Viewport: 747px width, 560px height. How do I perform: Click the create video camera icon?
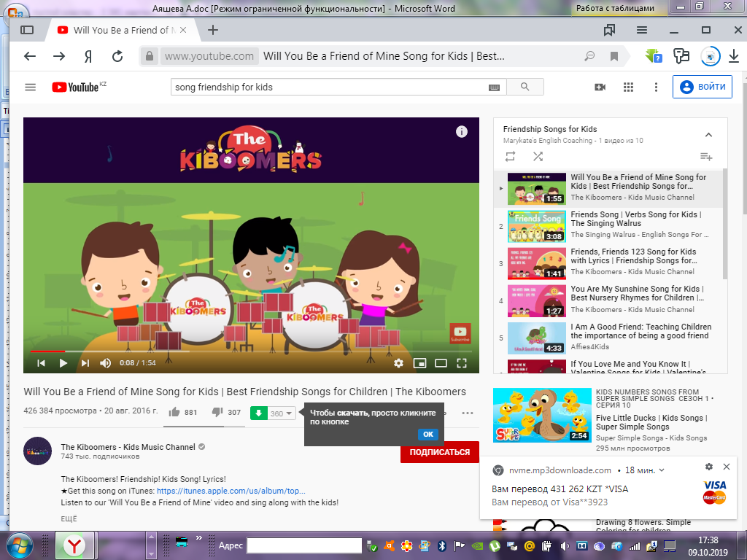(600, 87)
